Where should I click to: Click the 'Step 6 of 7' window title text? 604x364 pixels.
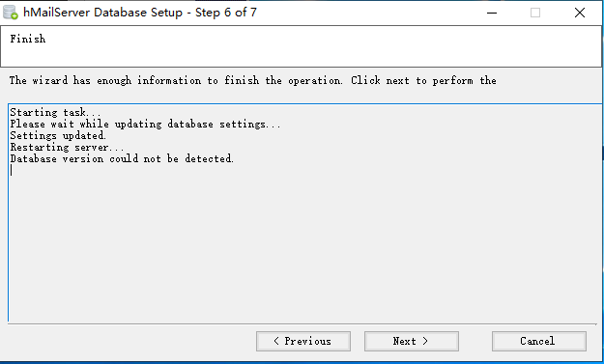[226, 13]
